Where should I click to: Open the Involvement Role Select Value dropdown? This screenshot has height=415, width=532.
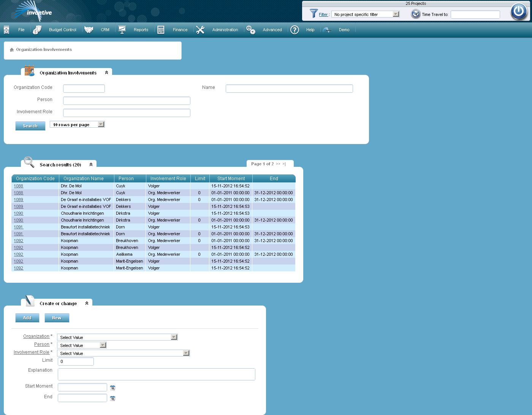[x=186, y=353]
